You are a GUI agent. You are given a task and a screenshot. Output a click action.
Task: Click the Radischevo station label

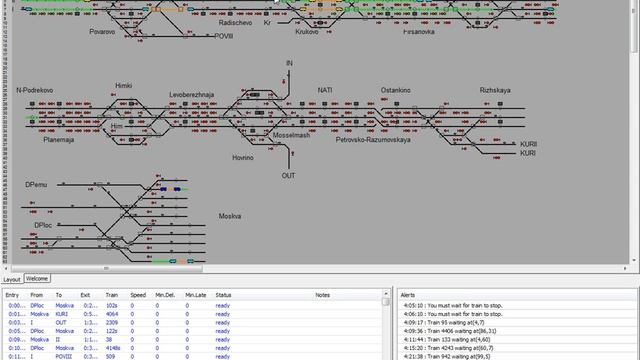(x=235, y=23)
